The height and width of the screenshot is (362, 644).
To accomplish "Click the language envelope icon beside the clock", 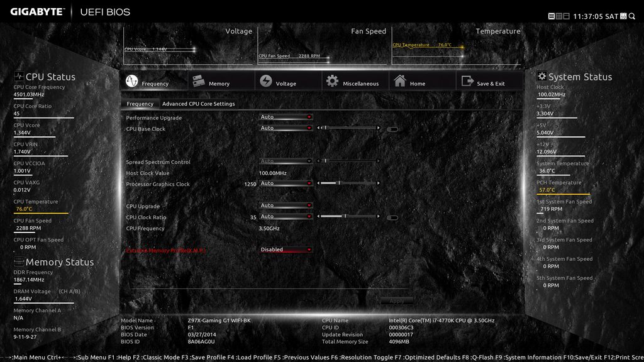I will click(551, 16).
